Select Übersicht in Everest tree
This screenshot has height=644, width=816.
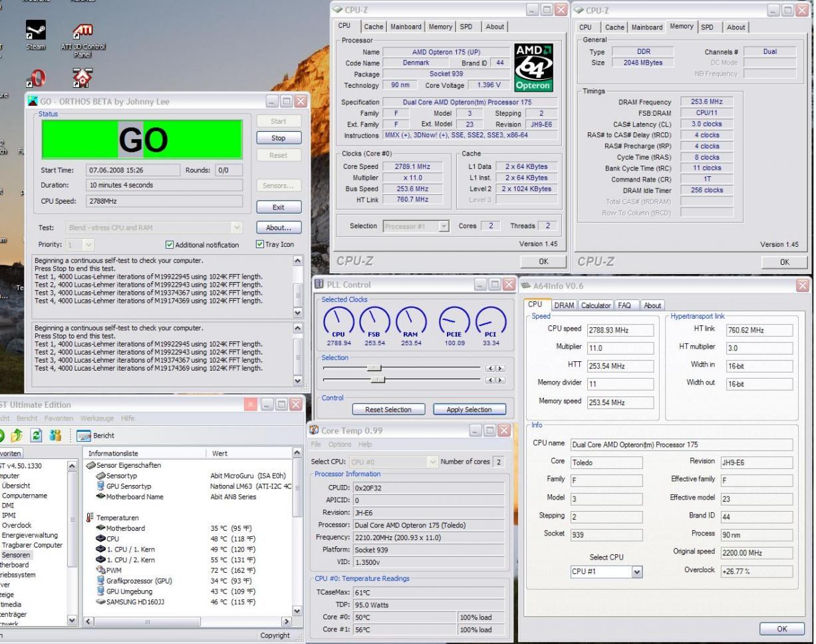[x=16, y=486]
